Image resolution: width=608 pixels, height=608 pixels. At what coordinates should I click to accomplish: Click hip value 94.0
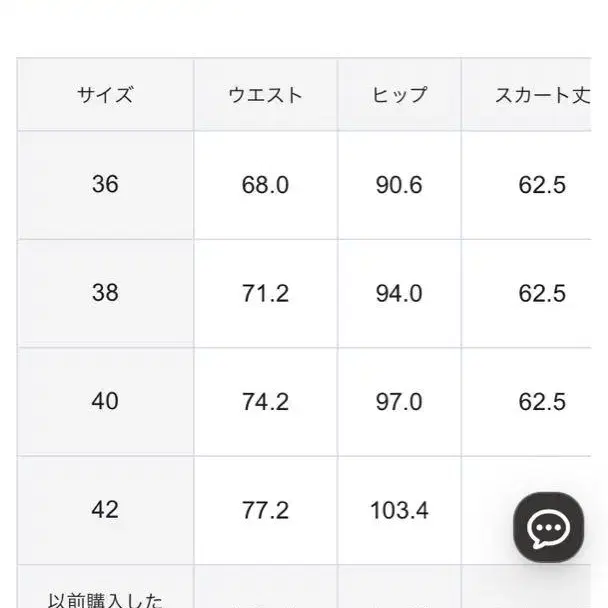click(399, 293)
